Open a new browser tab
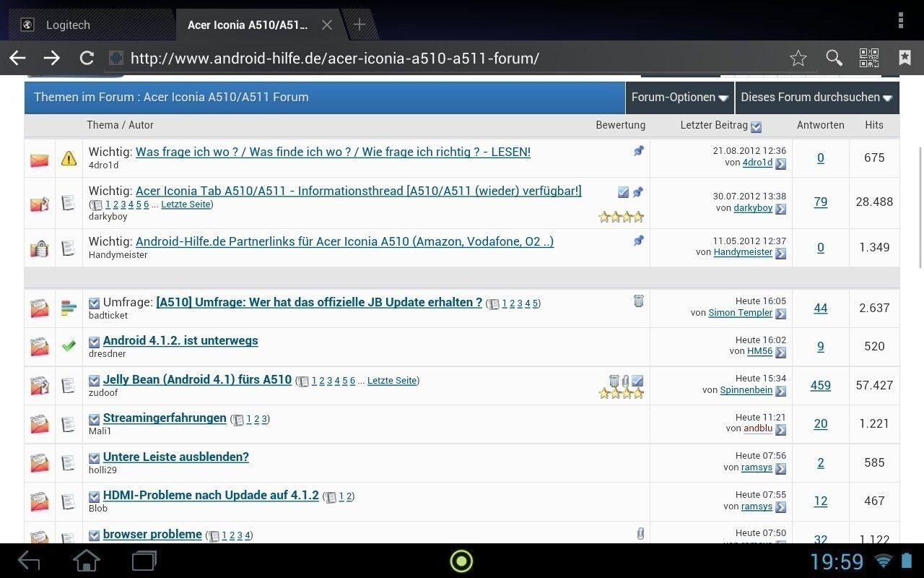 click(359, 25)
